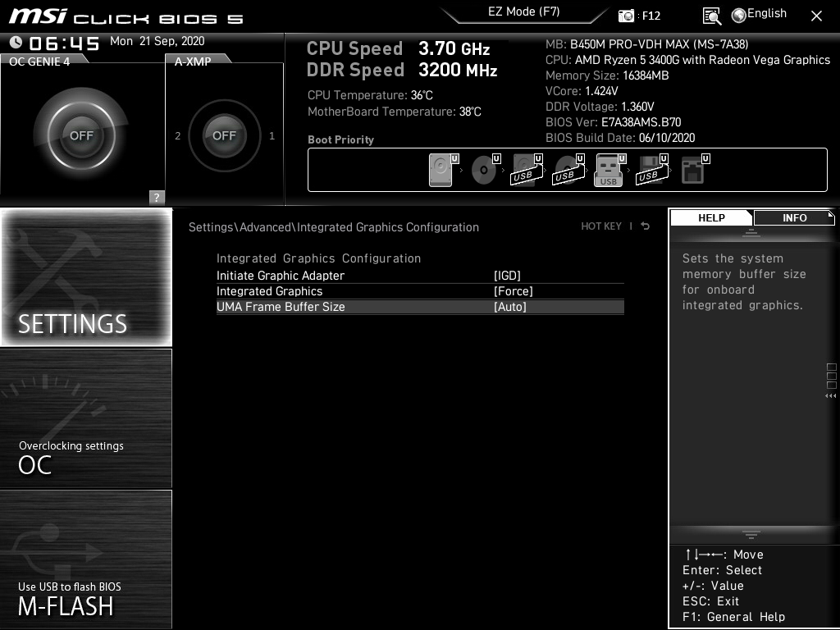The width and height of the screenshot is (840, 630).
Task: Click the OC GENIE 4 tab label
Action: coord(39,61)
